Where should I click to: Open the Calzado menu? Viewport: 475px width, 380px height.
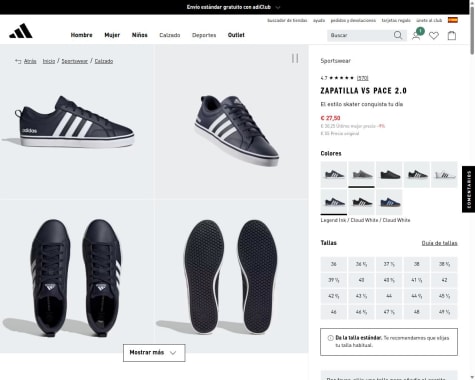coord(170,35)
